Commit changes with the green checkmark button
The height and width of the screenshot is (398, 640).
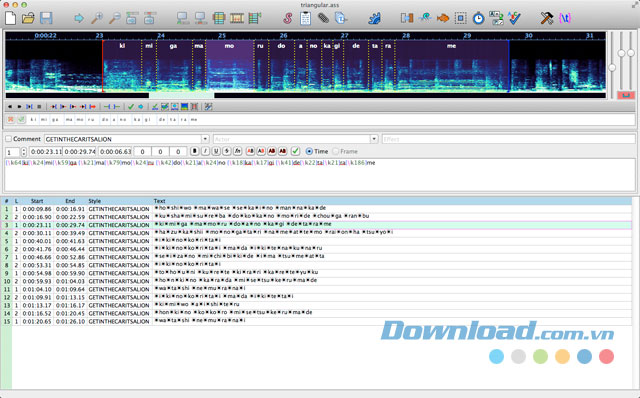pos(296,151)
